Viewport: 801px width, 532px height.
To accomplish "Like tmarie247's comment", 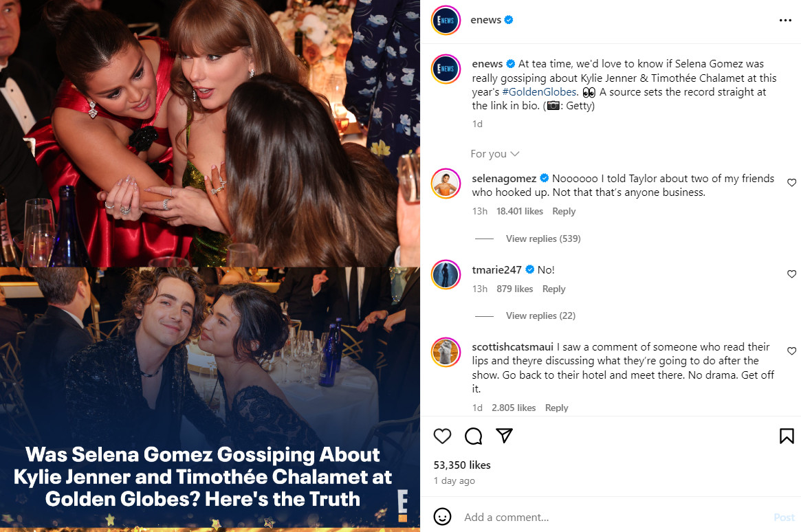I will coord(791,274).
